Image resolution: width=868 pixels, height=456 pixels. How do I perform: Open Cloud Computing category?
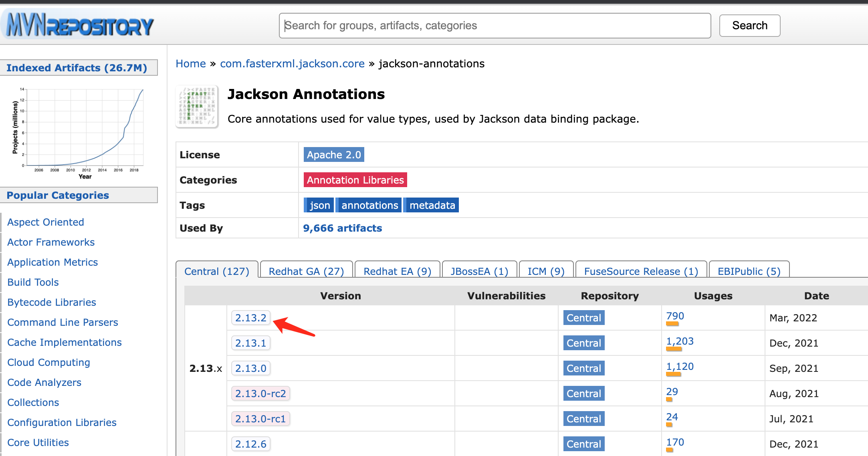click(x=48, y=362)
